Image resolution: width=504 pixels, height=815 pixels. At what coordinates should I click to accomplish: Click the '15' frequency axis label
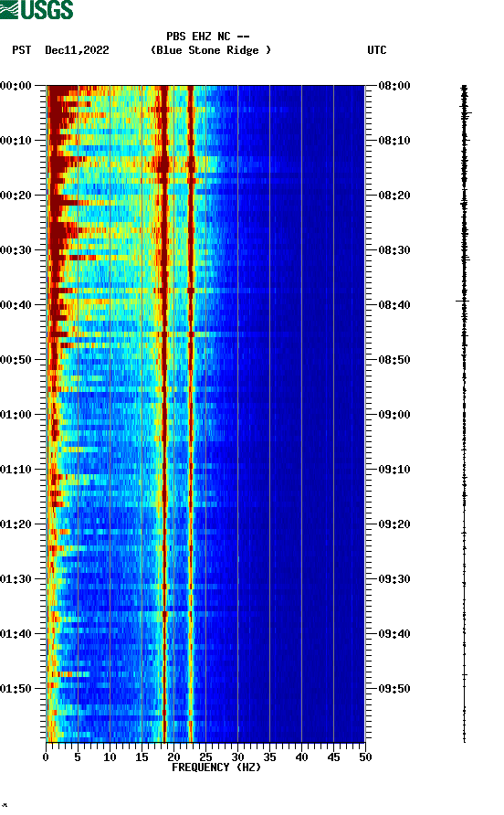click(142, 757)
